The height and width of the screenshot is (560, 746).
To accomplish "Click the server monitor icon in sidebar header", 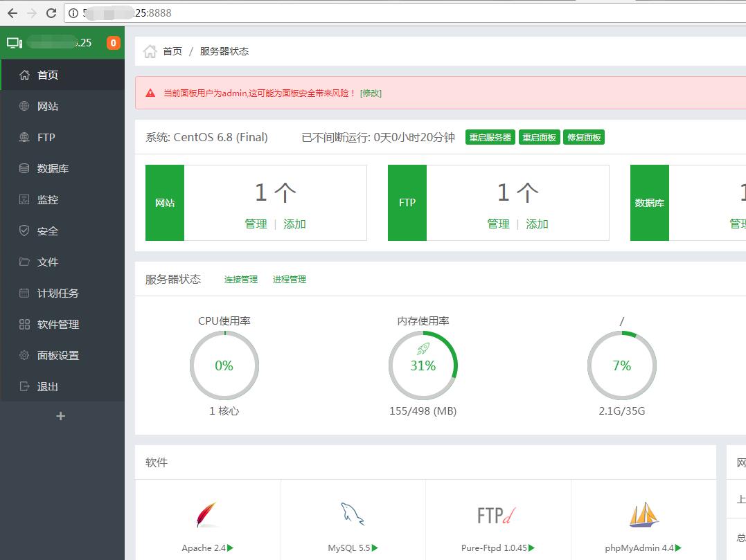I will coord(15,43).
